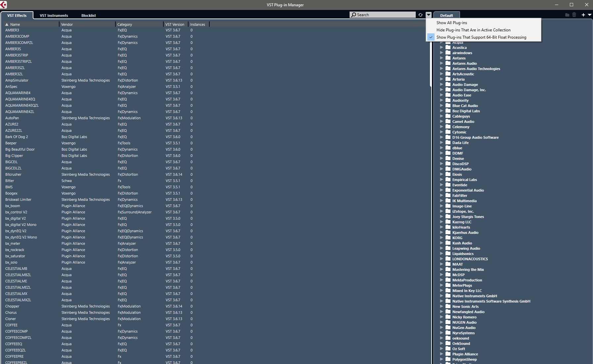Screen dimensions: 593x364
Task: Select Hide Plug-ins That Are in Active Collection
Action: point(484,30)
